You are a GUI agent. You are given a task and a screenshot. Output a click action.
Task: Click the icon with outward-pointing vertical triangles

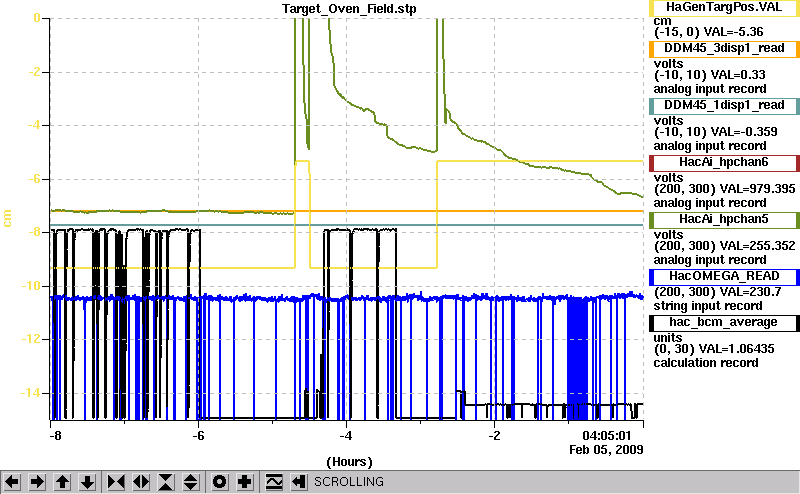pos(191,482)
